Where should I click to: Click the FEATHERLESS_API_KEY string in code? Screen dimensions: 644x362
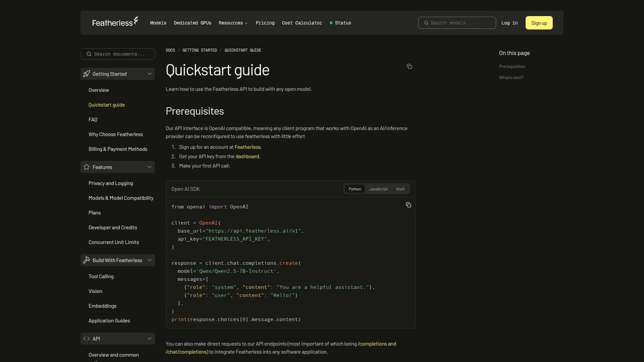pos(235,239)
